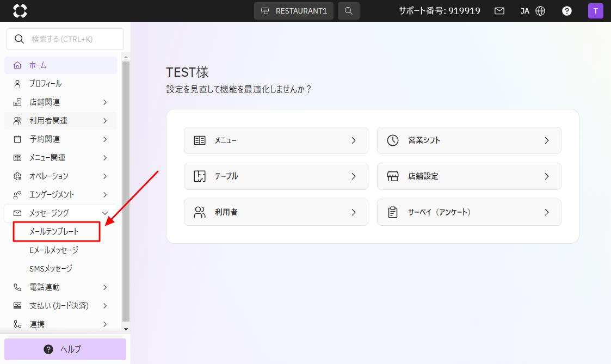
Task: Select SMSメッセージ in the sidebar
Action: pyautogui.click(x=51, y=269)
